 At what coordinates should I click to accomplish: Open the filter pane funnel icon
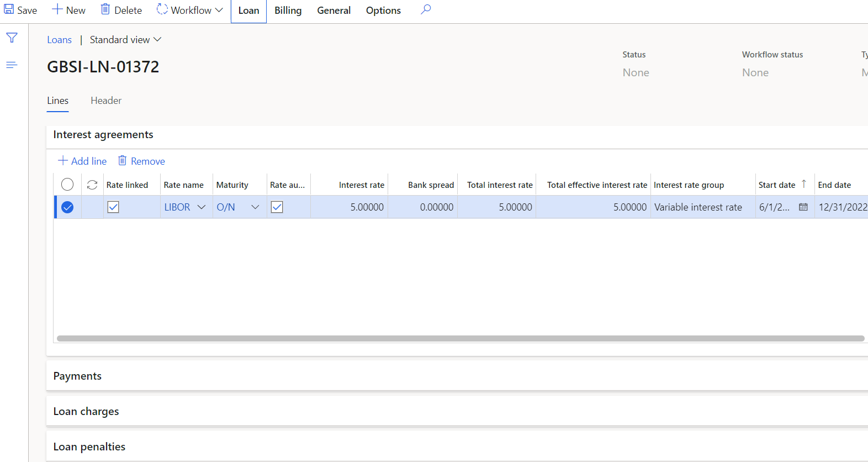click(12, 38)
